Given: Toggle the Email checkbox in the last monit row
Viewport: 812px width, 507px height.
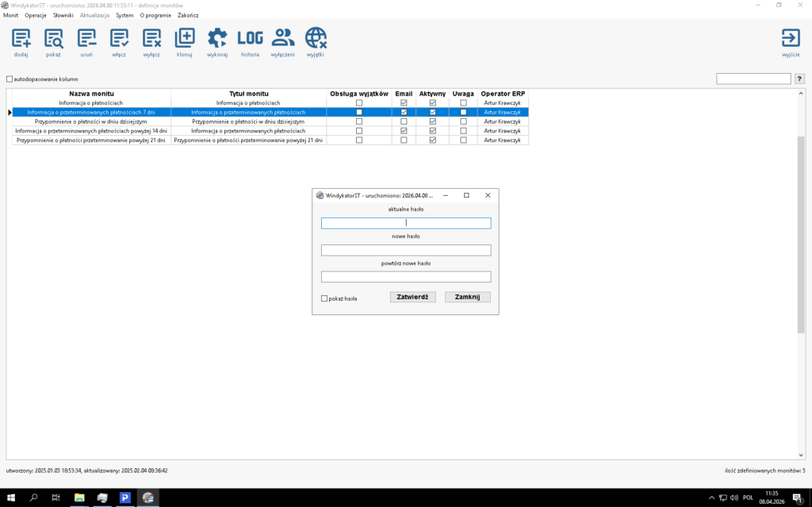Looking at the screenshot, I should pos(404,140).
